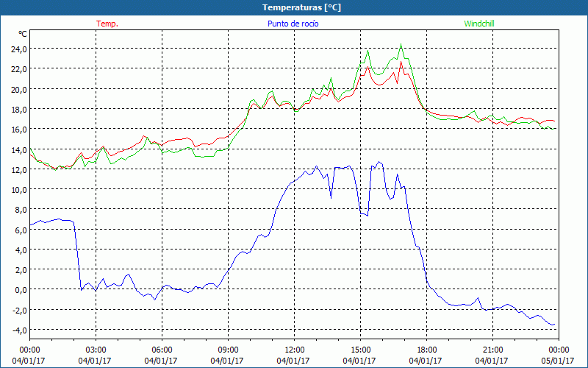Click the '00:00' time label above 04/01/17
Image resolution: width=588 pixels, height=368 pixels.
coord(29,350)
